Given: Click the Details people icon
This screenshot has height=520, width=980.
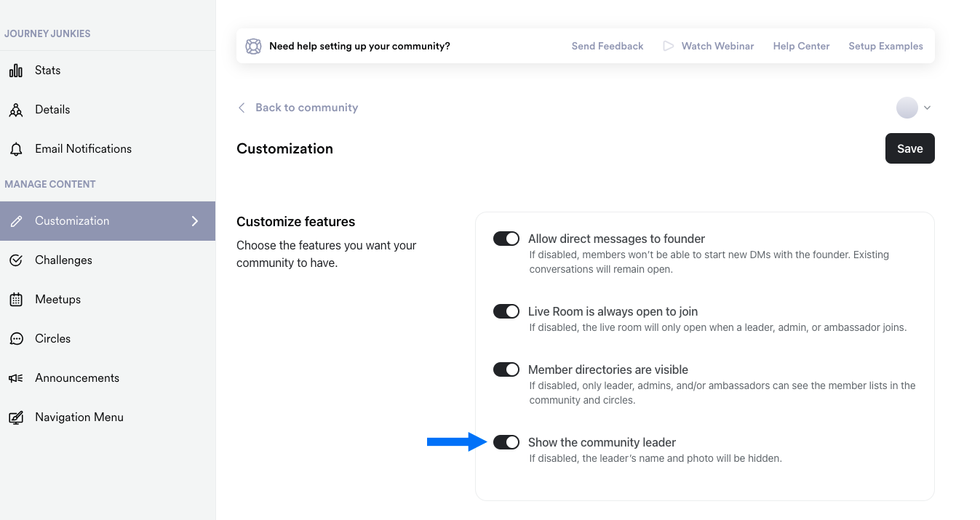Looking at the screenshot, I should tap(15, 110).
